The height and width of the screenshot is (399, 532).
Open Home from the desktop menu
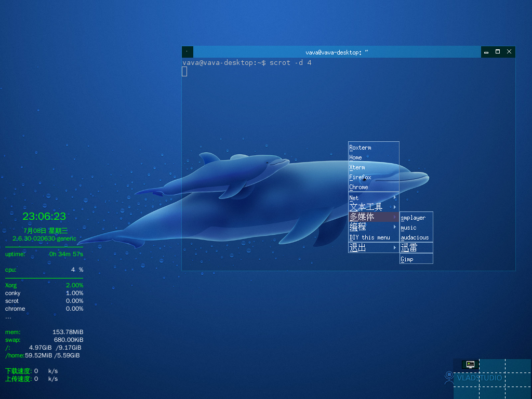point(374,157)
